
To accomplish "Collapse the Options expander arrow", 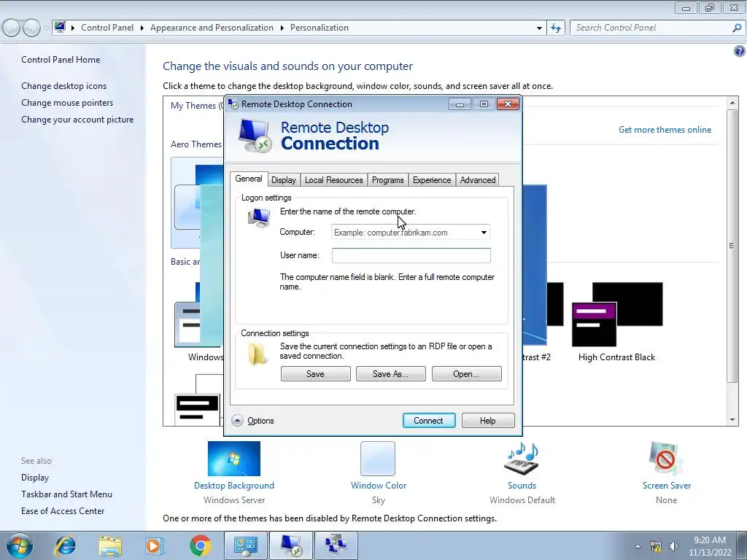I will pos(237,421).
